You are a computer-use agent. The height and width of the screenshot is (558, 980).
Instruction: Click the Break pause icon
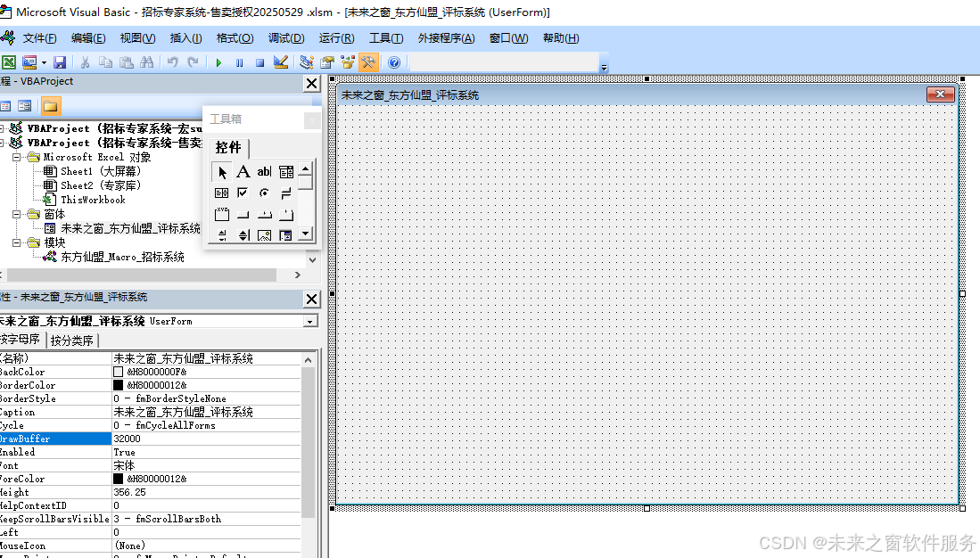click(239, 62)
